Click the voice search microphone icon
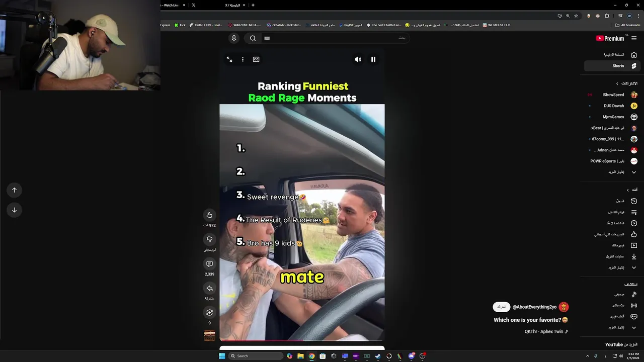644x362 pixels. [233, 38]
